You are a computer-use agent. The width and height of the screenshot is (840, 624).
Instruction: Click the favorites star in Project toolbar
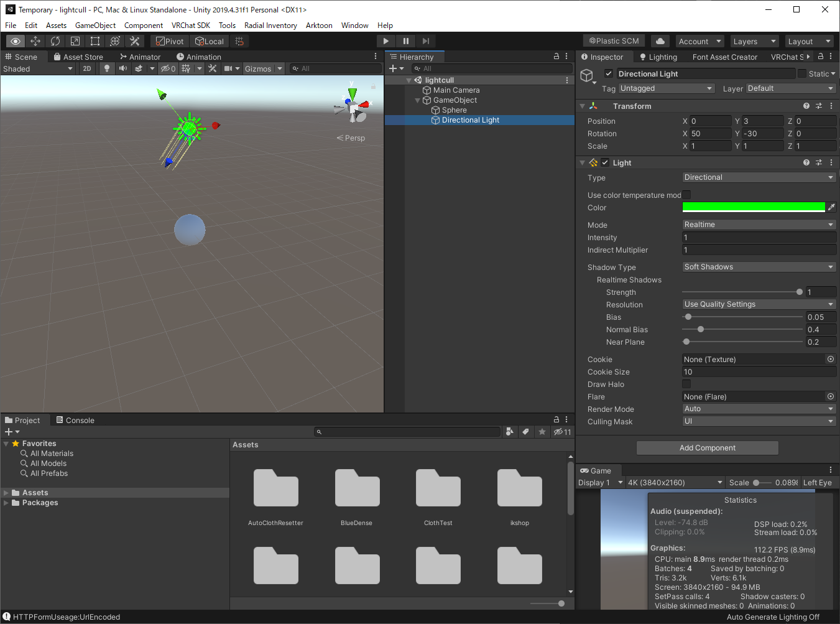pos(542,432)
